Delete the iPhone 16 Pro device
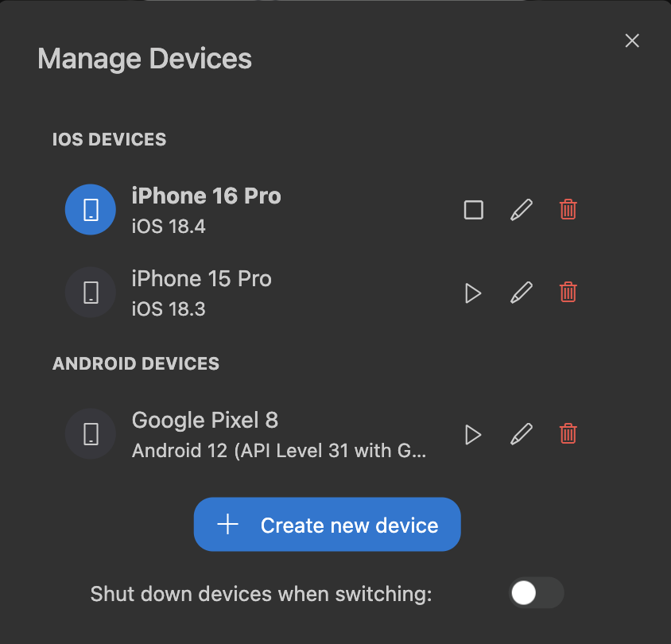The width and height of the screenshot is (671, 644). point(568,210)
